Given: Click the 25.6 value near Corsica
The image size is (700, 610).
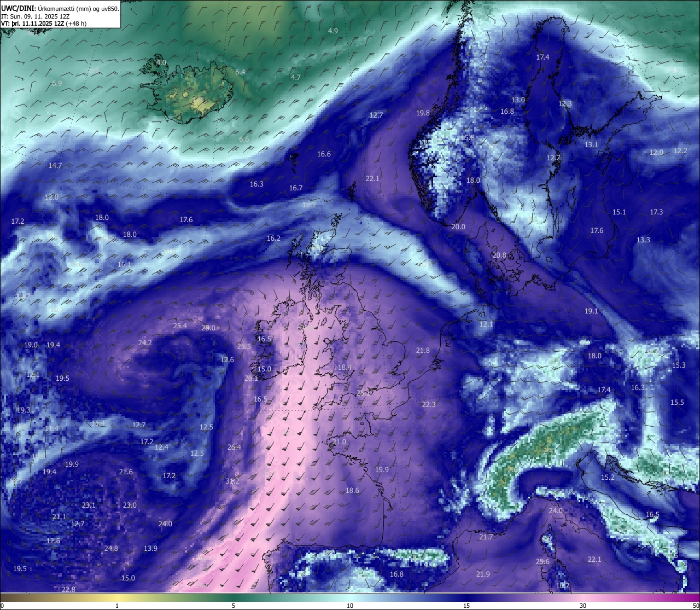Looking at the screenshot, I should pyautogui.click(x=542, y=562).
